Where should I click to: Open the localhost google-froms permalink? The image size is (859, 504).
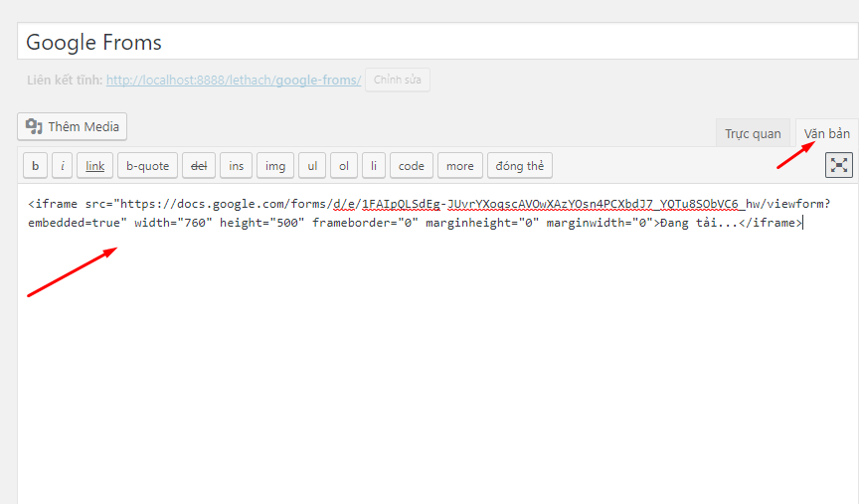[x=233, y=80]
